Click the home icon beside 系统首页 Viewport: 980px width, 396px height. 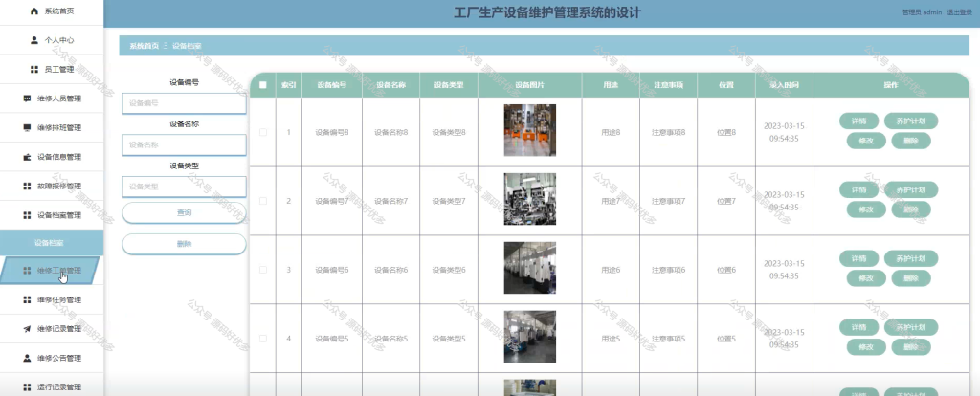(x=34, y=11)
